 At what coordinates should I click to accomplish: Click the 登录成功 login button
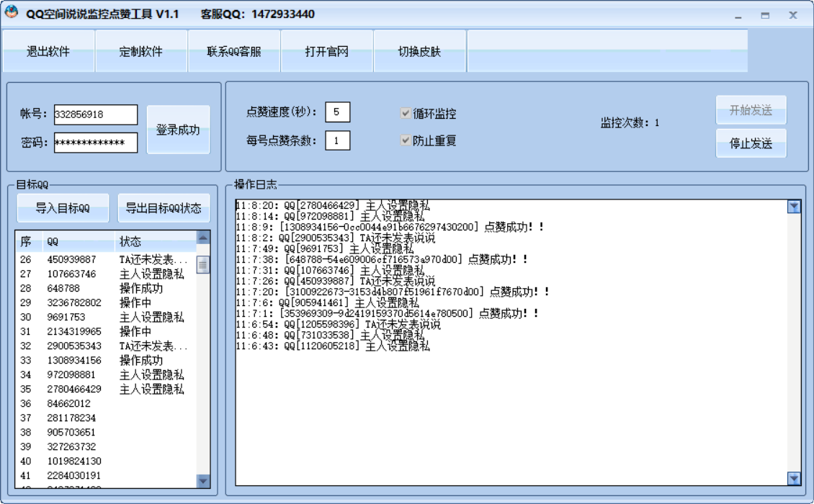[178, 130]
